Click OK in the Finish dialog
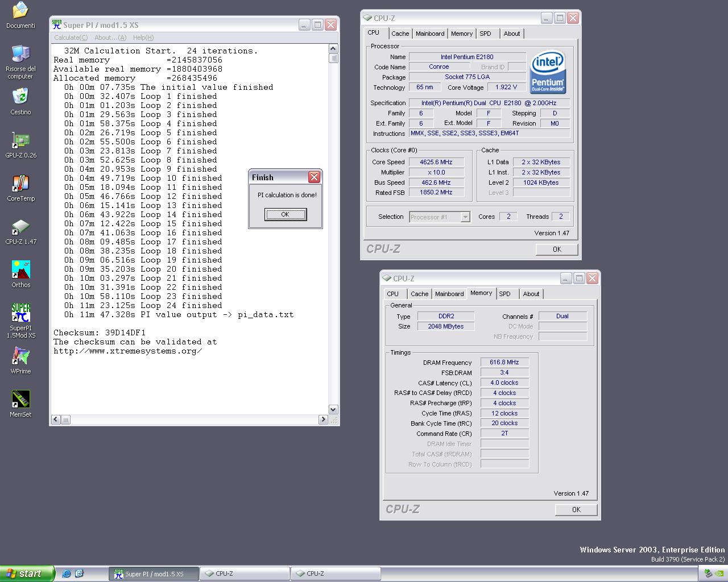Image resolution: width=728 pixels, height=582 pixels. coord(285,214)
